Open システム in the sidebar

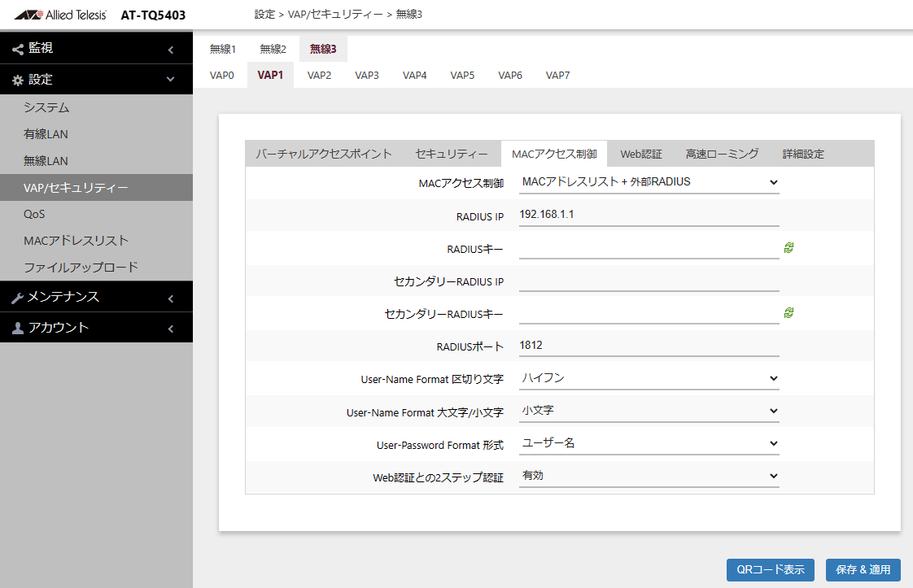[96, 107]
